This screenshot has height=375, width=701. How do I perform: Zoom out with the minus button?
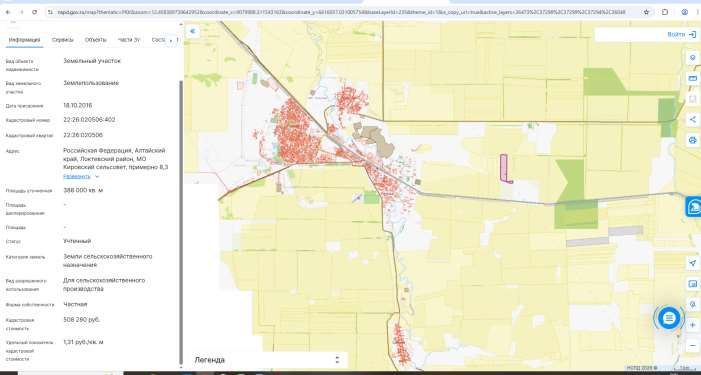[x=693, y=346]
